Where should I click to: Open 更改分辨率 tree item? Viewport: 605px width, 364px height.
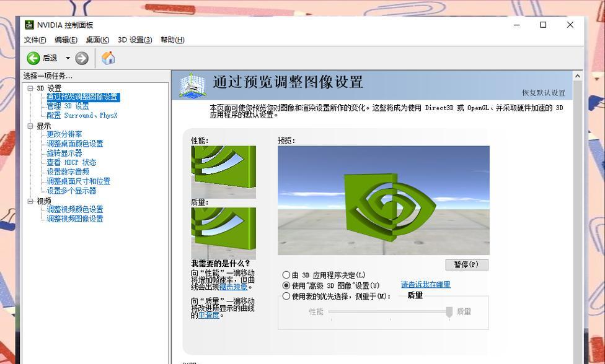tap(64, 134)
